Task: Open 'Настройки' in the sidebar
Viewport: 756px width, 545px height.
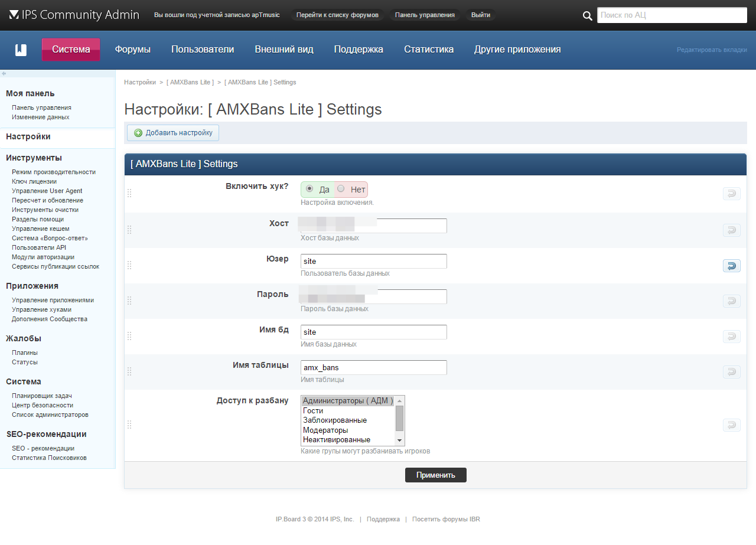Action: tap(28, 136)
